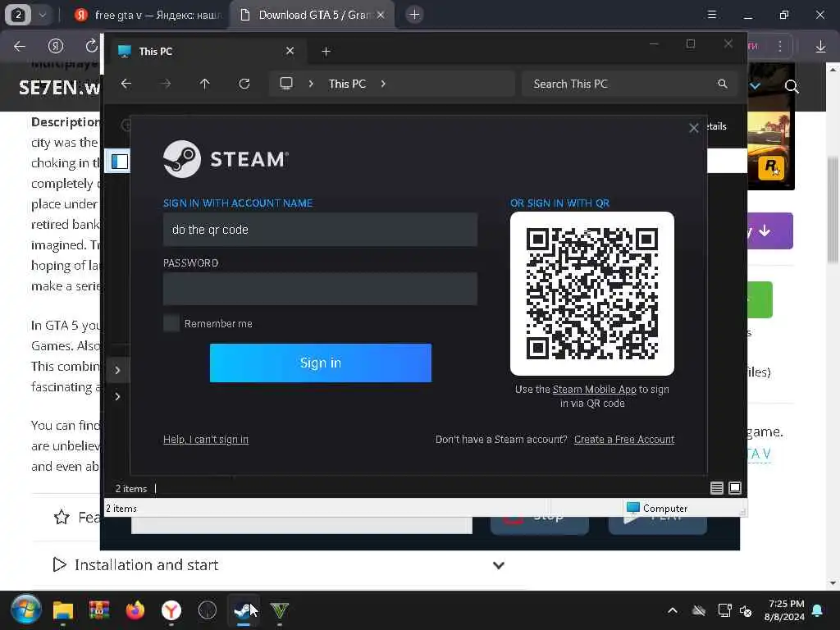Open Firefox from the taskbar
This screenshot has width=840, height=630.
coord(135,610)
